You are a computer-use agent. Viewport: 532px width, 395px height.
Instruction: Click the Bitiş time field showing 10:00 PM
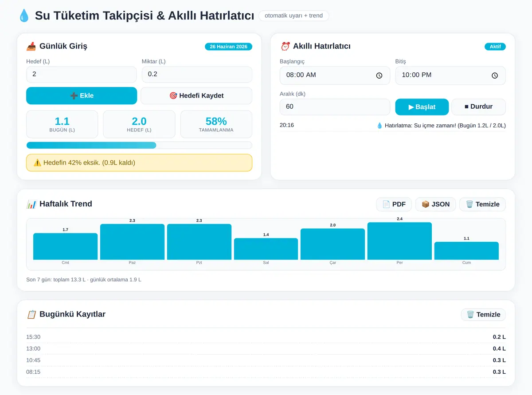click(450, 75)
